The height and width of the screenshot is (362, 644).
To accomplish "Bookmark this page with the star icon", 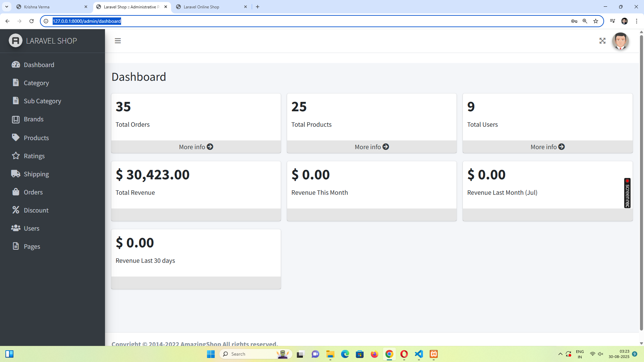I will point(596,21).
